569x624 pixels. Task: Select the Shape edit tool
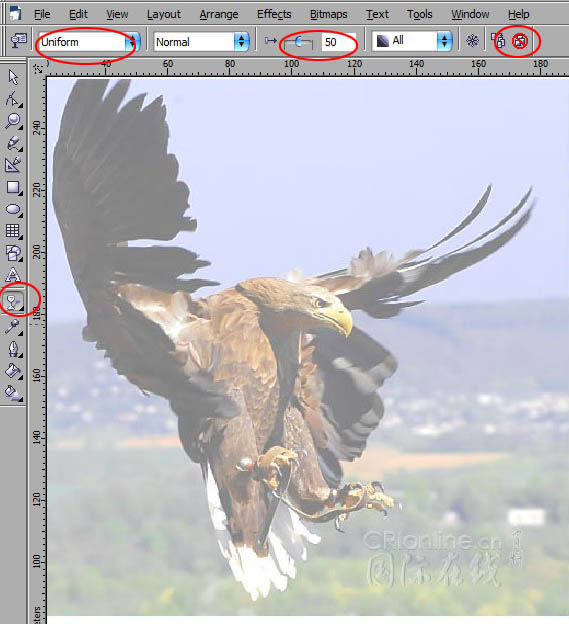coord(13,99)
